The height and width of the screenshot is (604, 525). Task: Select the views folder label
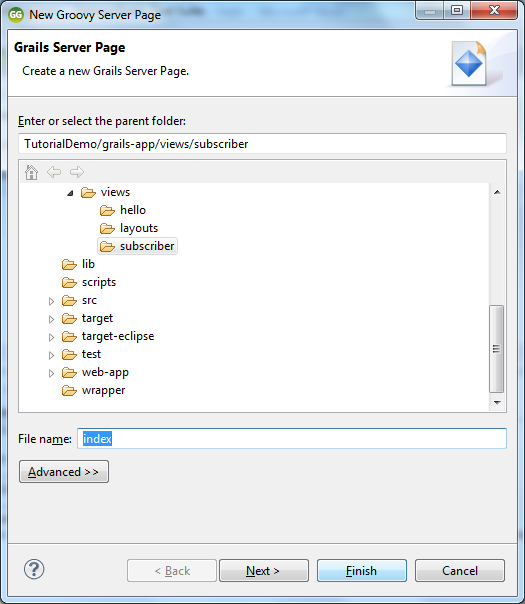coord(116,192)
